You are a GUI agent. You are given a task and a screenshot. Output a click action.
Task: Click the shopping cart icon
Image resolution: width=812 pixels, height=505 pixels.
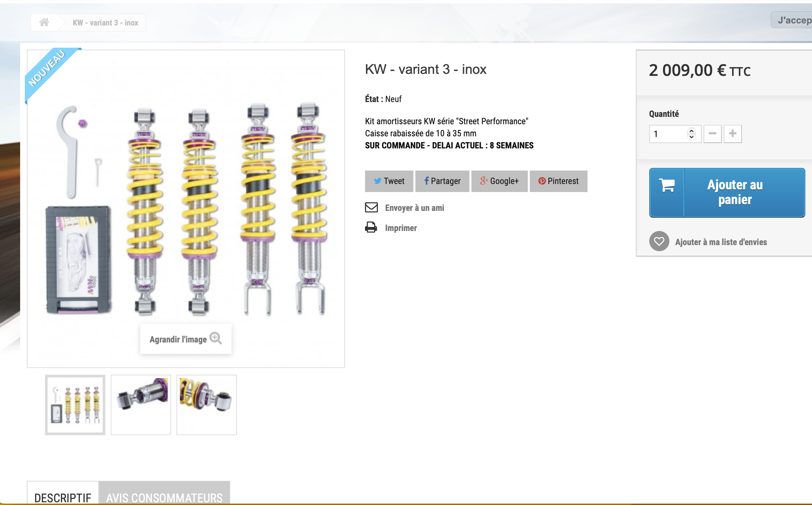667,185
